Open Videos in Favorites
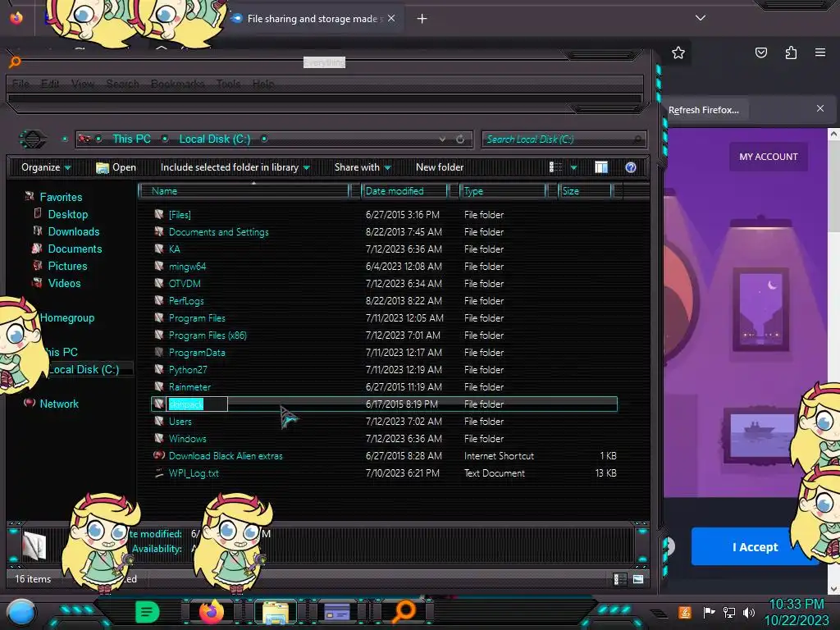 tap(64, 283)
